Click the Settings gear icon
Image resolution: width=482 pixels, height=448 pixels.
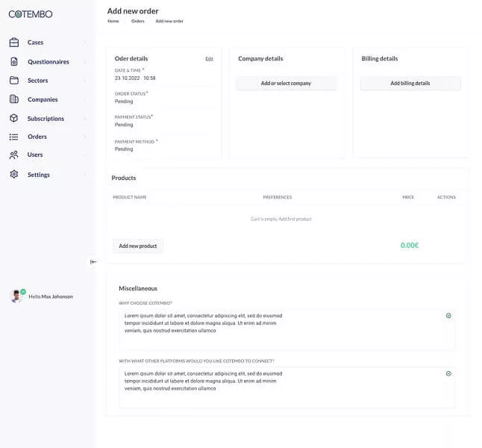pyautogui.click(x=14, y=175)
